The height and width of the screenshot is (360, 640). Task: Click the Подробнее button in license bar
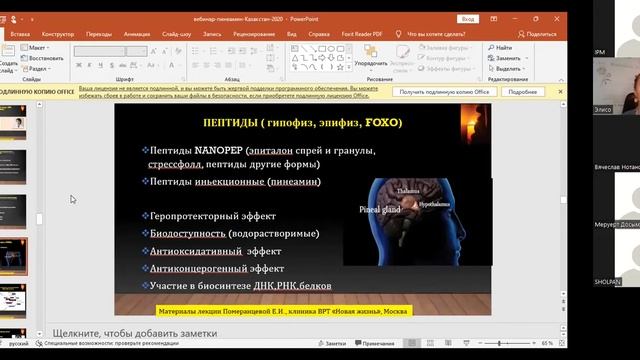pos(522,92)
